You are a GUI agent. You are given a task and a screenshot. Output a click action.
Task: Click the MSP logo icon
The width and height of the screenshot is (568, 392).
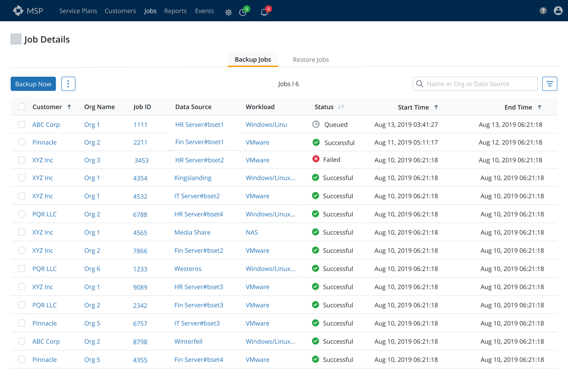(18, 11)
